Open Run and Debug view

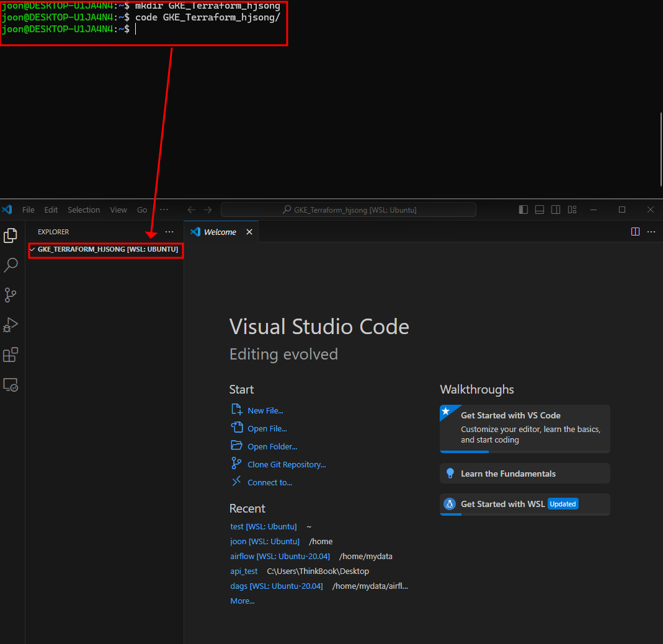tap(10, 325)
